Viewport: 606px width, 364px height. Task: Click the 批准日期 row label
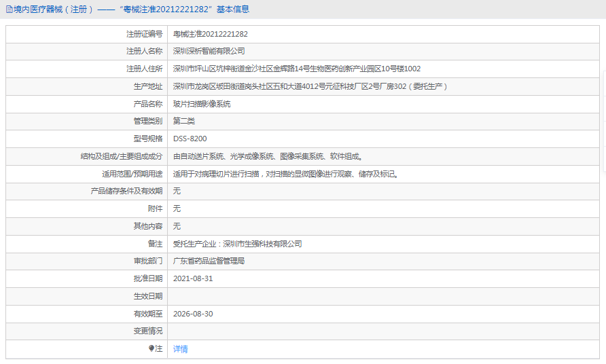pos(148,278)
